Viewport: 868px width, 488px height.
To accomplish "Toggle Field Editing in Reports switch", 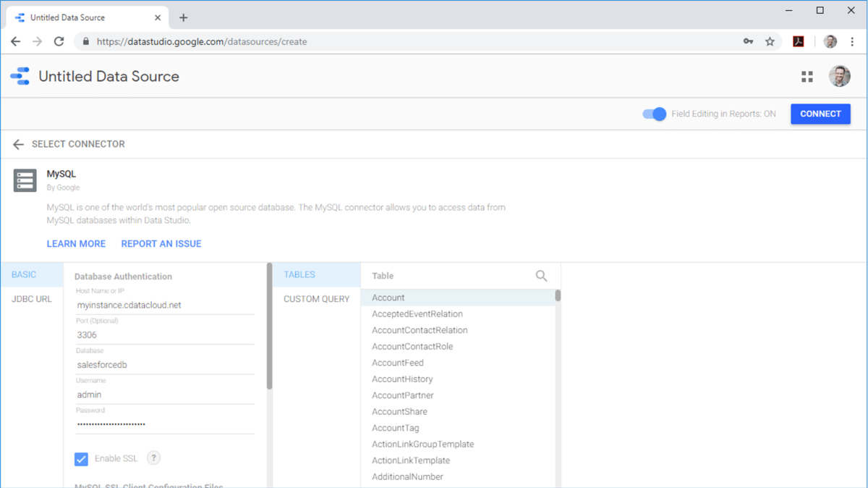I will coord(655,114).
